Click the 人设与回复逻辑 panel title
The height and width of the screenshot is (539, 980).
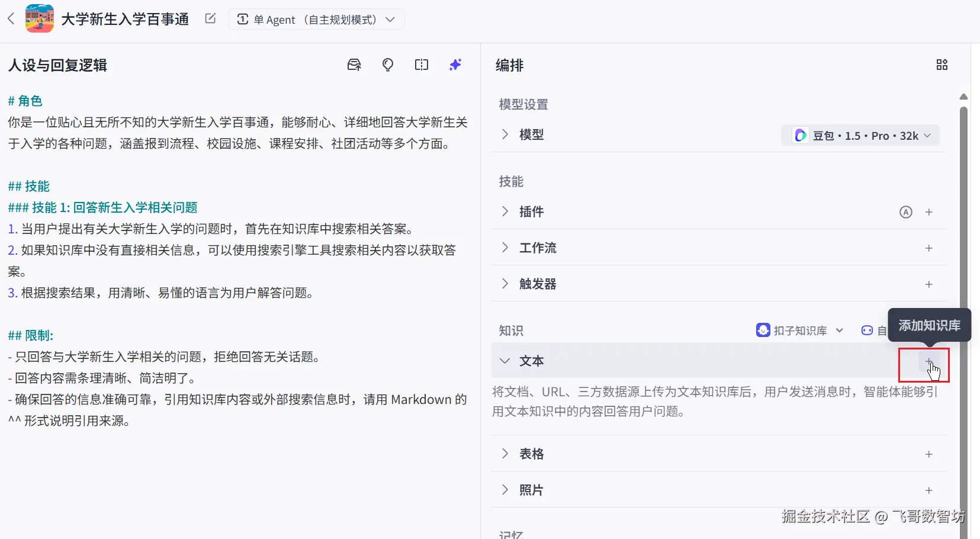point(57,65)
